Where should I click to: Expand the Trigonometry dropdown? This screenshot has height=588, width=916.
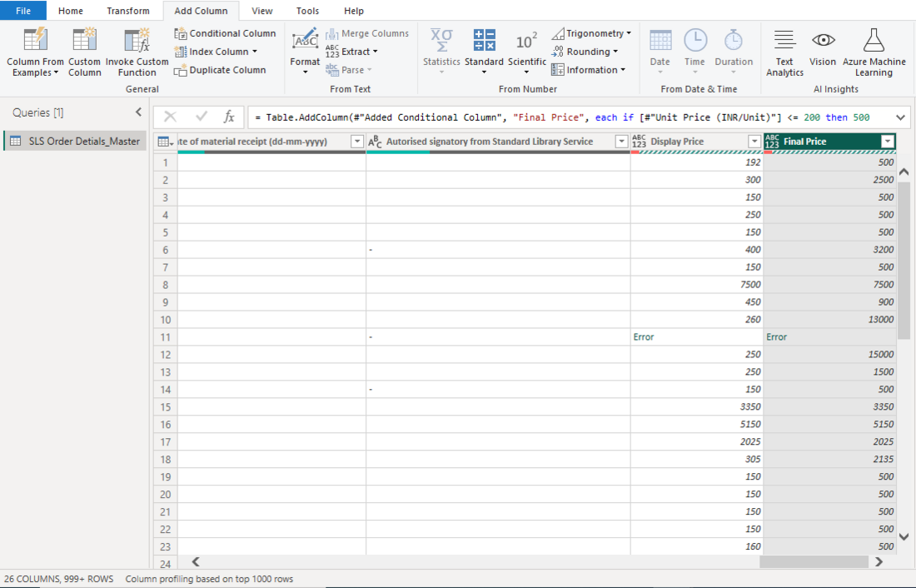point(592,32)
